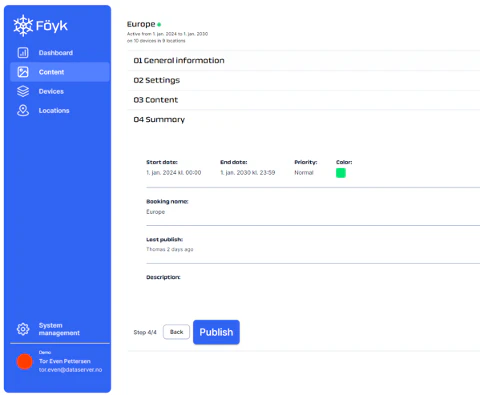Click start date value 1. jan. 2024
Image resolution: width=480 pixels, height=396 pixels.
[174, 172]
